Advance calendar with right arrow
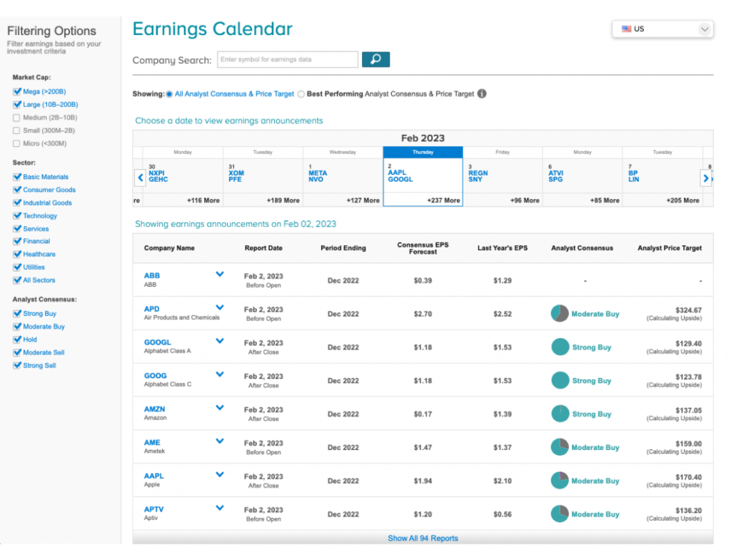The image size is (731, 560). tap(706, 178)
